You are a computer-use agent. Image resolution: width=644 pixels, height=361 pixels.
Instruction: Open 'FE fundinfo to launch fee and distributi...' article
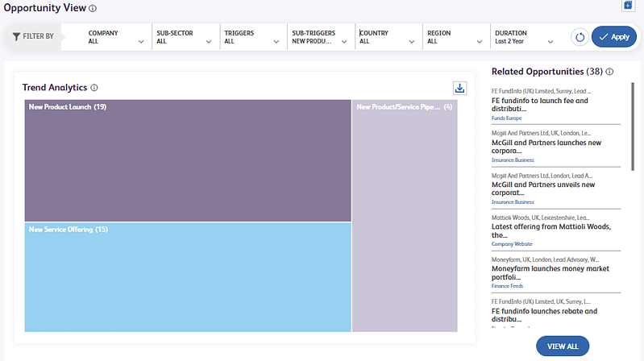(540, 105)
